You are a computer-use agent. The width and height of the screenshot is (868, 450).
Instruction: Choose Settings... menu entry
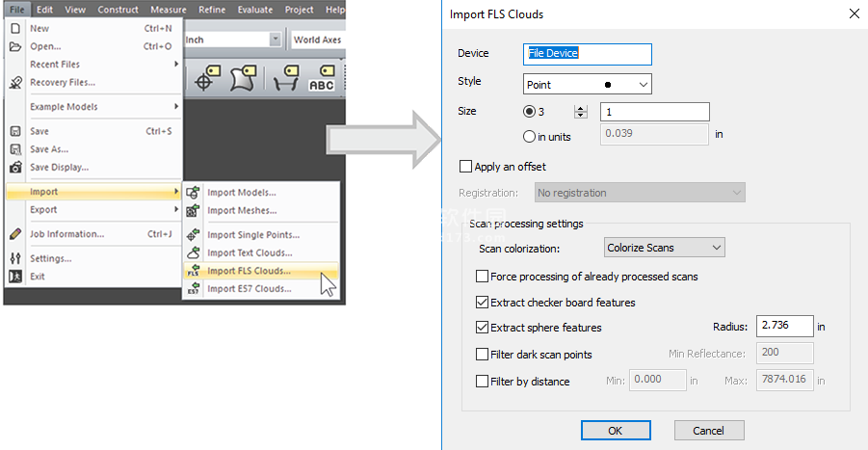pos(94,258)
